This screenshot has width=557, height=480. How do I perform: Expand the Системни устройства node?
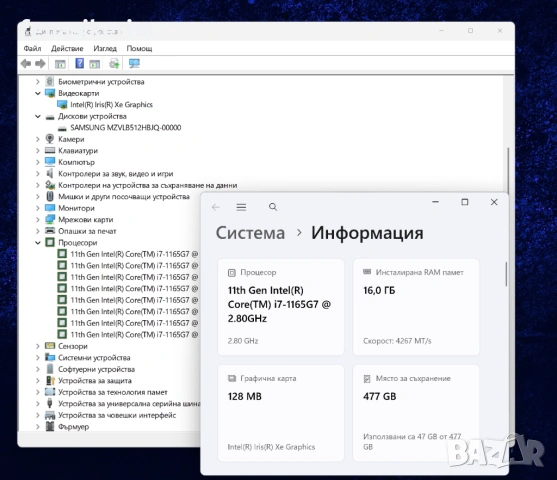click(x=38, y=357)
